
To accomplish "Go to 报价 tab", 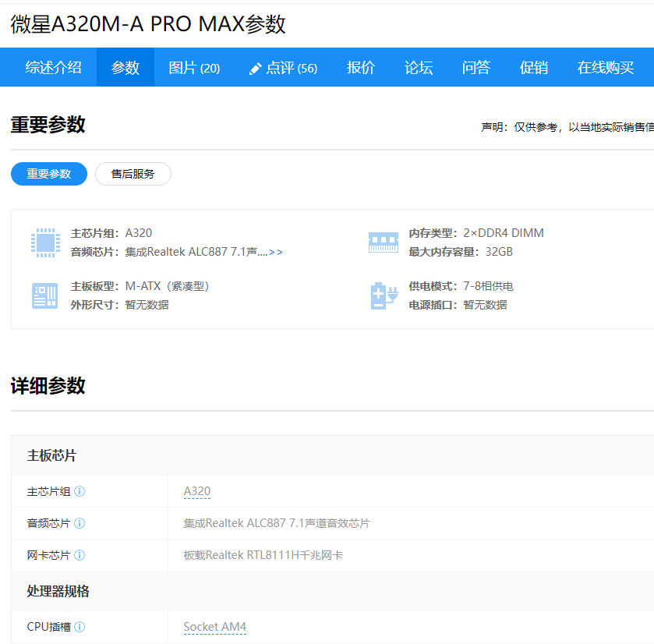I will point(361,67).
